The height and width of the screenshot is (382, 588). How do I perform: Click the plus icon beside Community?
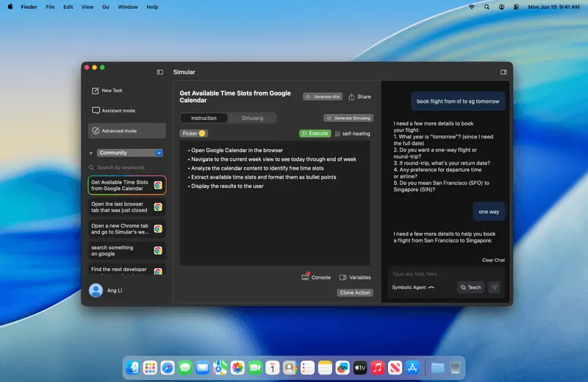[91, 153]
